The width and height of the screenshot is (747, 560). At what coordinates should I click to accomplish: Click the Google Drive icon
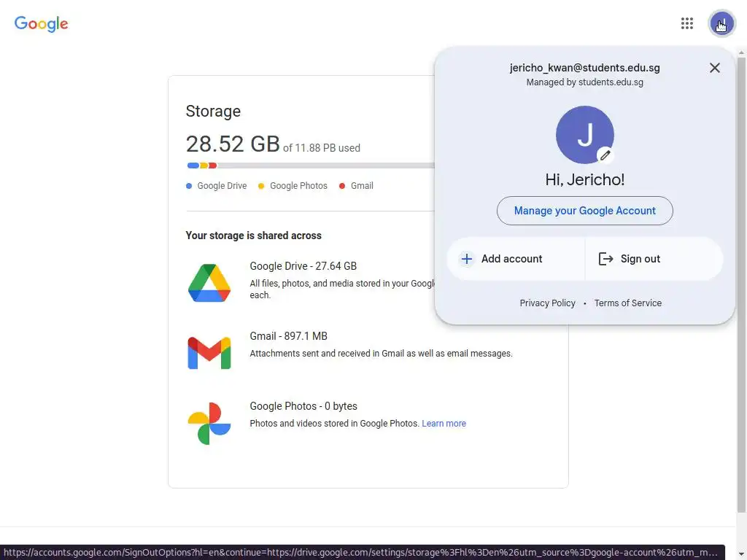[209, 283]
